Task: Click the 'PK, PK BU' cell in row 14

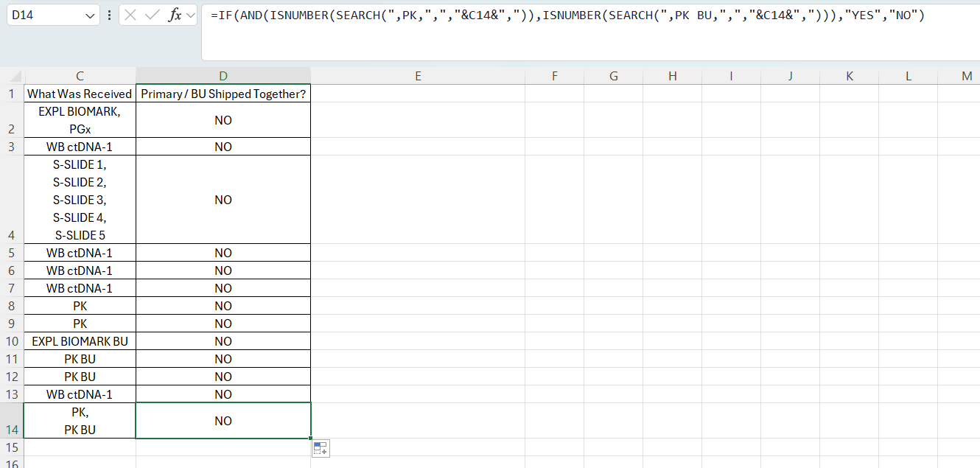Action: point(80,421)
